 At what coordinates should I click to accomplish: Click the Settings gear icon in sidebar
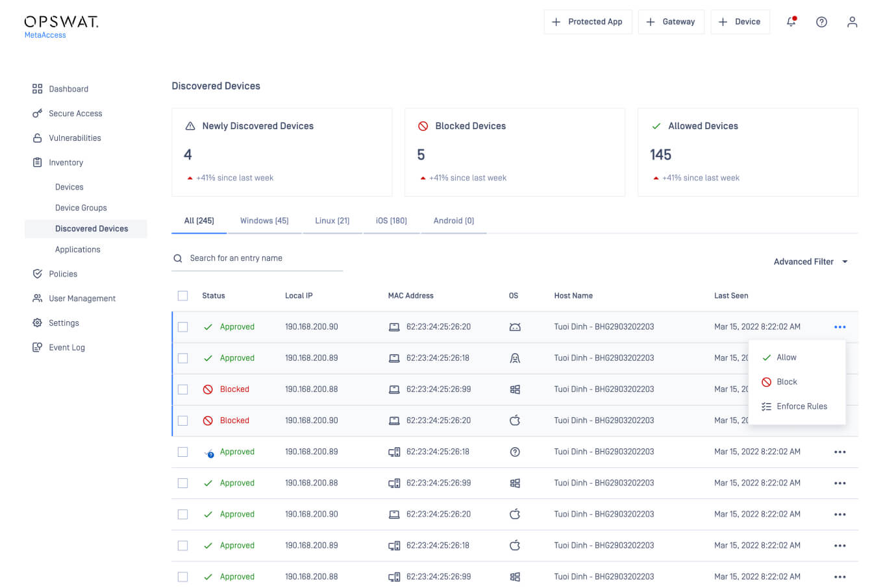[38, 323]
